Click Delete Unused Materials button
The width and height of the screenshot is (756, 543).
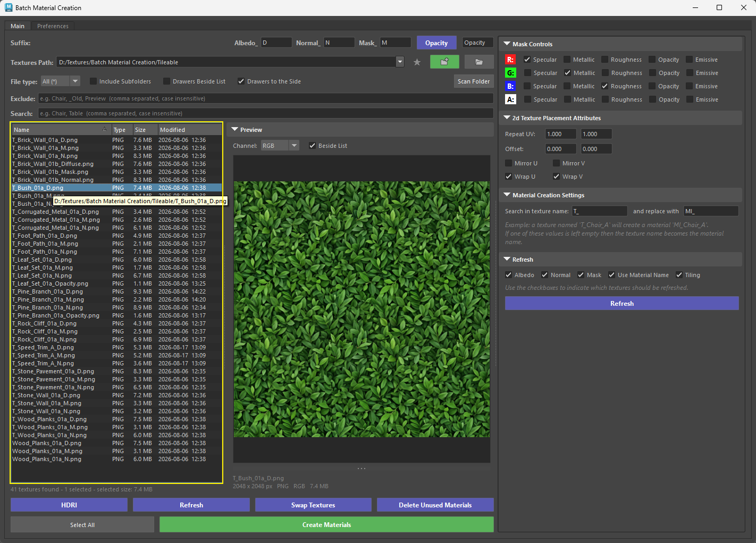coord(435,505)
